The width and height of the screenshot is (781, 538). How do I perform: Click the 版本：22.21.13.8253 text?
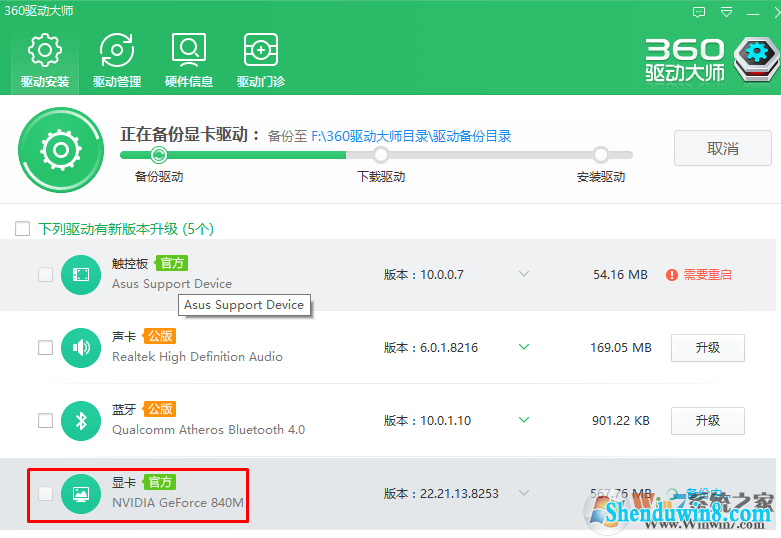(x=441, y=494)
